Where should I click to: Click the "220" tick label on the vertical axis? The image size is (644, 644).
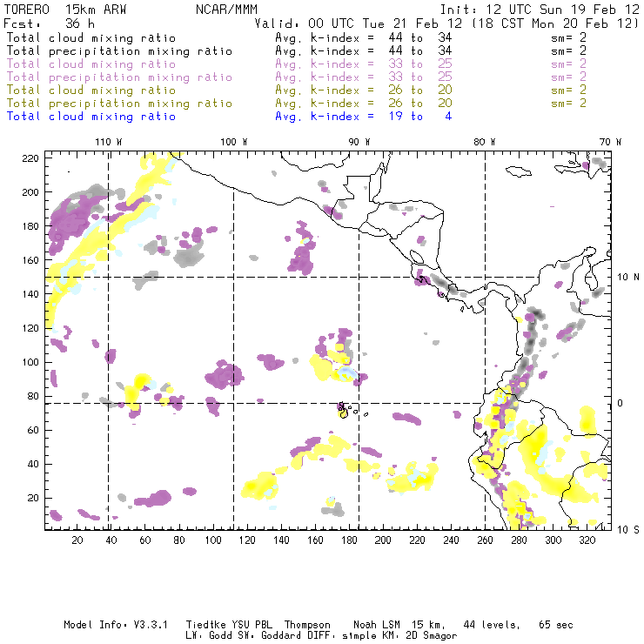(x=32, y=158)
